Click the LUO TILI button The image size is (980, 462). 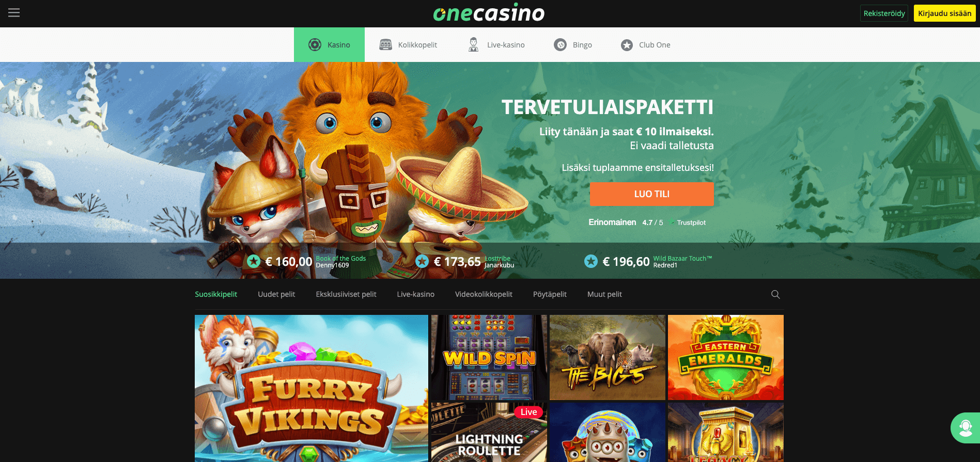651,194
